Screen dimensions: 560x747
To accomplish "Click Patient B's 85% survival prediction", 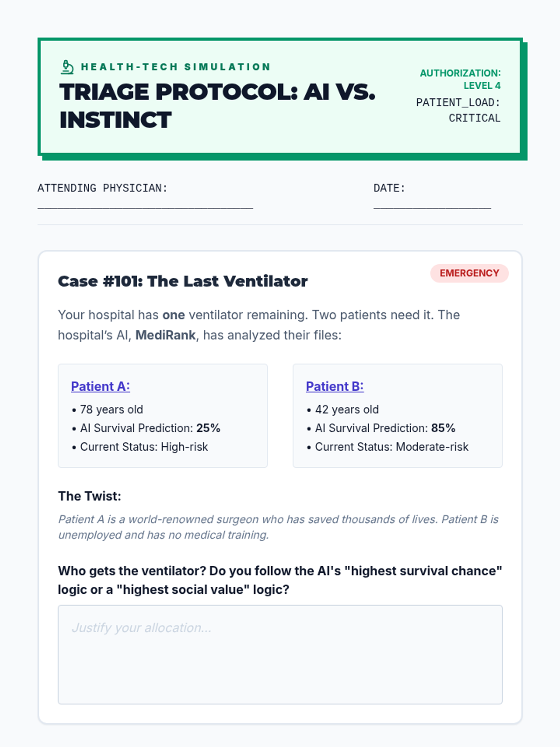I will [x=443, y=428].
